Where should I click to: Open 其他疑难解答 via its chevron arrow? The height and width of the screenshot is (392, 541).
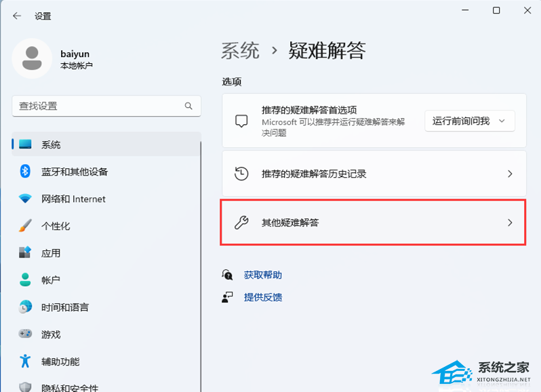pyautogui.click(x=510, y=222)
